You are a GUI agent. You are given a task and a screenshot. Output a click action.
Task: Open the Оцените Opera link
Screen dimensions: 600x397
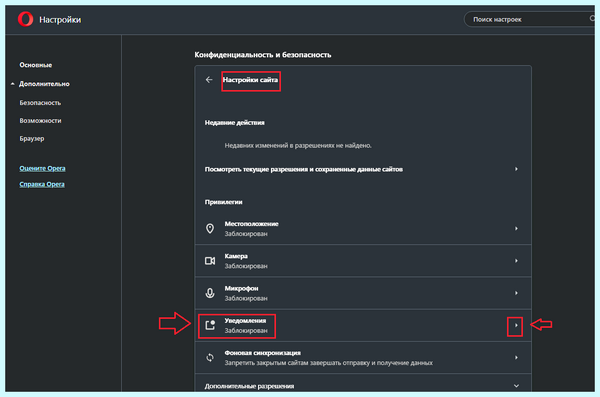click(x=42, y=168)
